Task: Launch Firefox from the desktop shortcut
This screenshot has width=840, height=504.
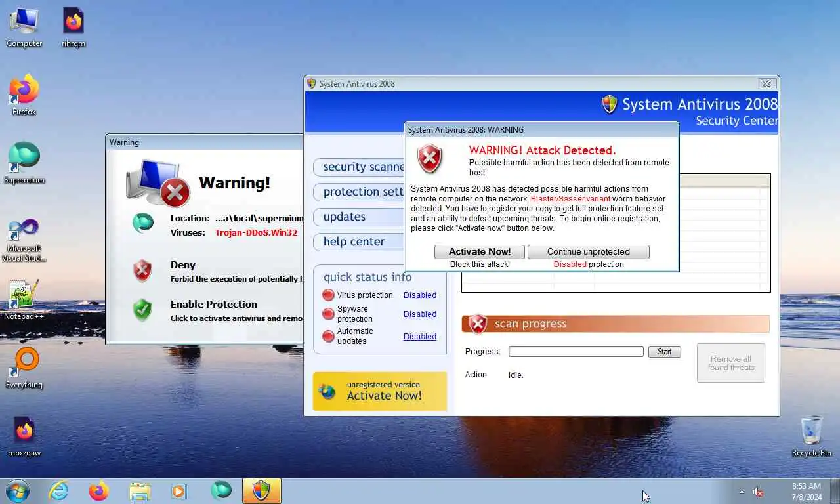Action: pos(24,95)
